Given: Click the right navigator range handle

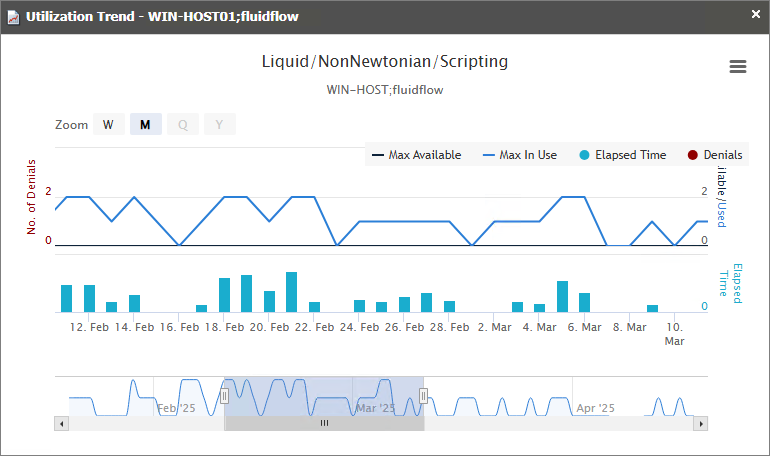Looking at the screenshot, I should click(423, 396).
